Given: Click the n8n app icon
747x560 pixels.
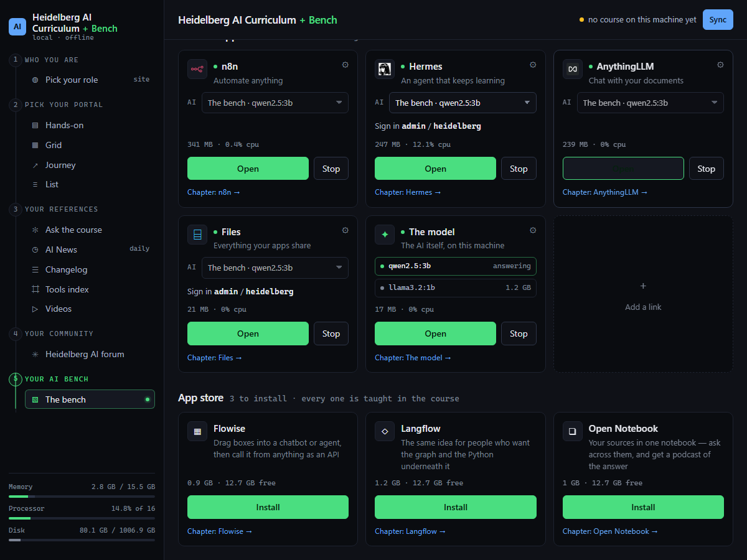Looking at the screenshot, I should 197,69.
